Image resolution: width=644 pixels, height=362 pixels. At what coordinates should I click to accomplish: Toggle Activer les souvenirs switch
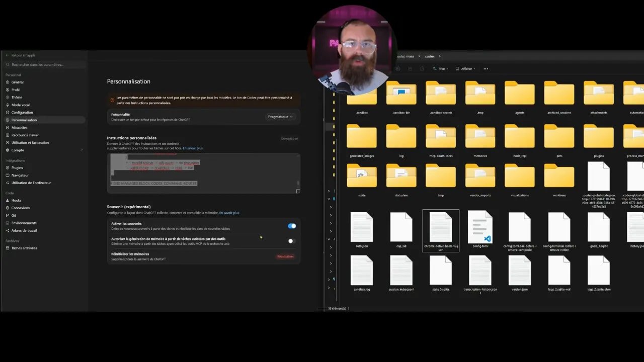tap(292, 226)
